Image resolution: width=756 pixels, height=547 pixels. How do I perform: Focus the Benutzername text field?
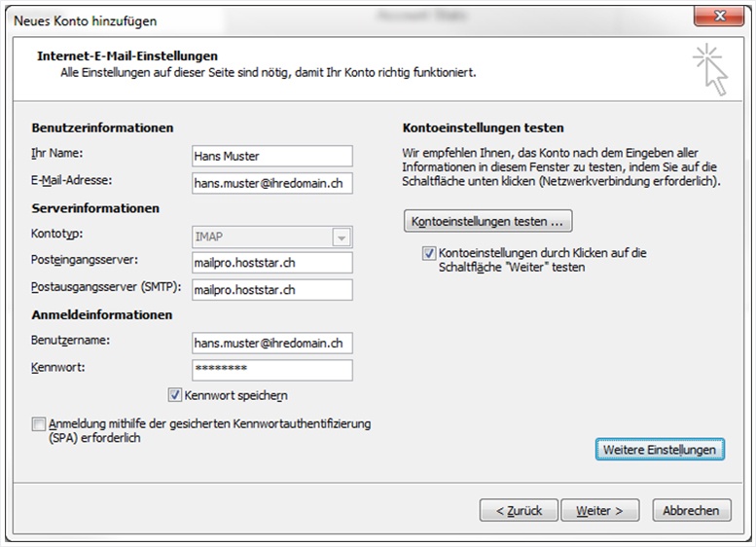[272, 343]
